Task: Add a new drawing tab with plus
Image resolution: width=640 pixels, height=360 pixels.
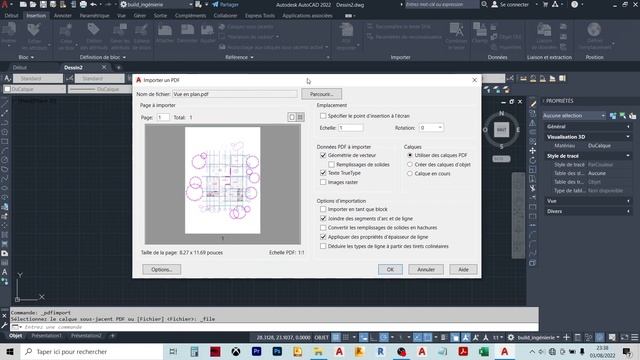Action: (x=119, y=67)
